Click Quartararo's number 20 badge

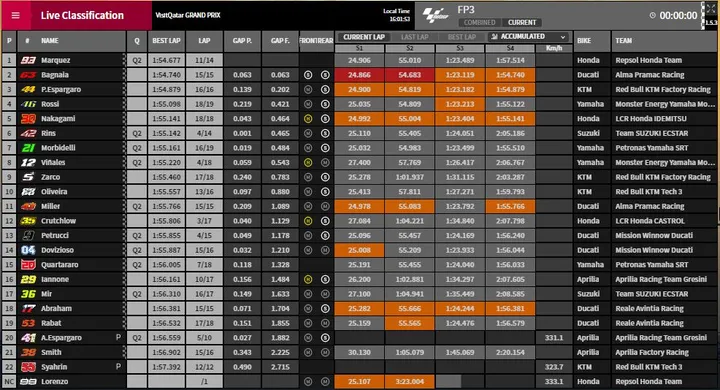click(28, 265)
